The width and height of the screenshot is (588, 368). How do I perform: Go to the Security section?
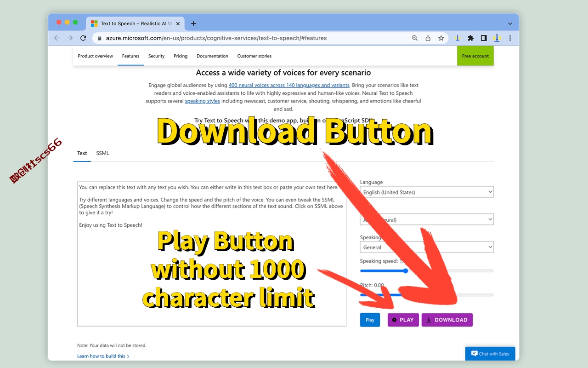pyautogui.click(x=156, y=56)
